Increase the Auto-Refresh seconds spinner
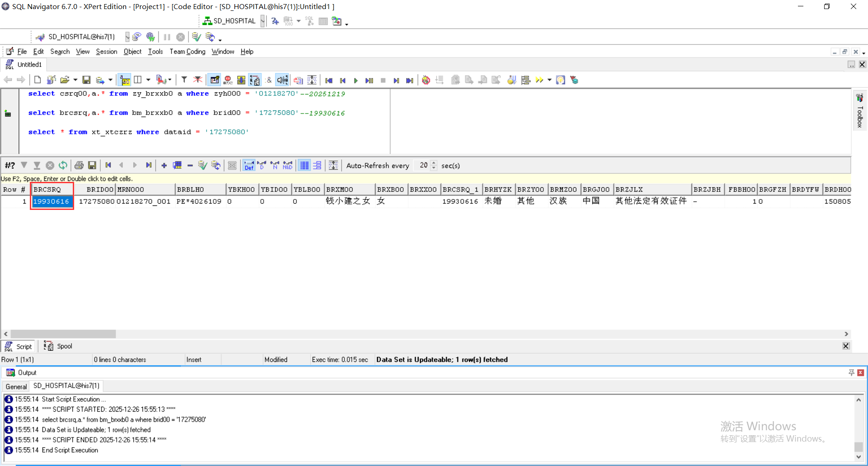This screenshot has width=868, height=466. pyautogui.click(x=434, y=163)
